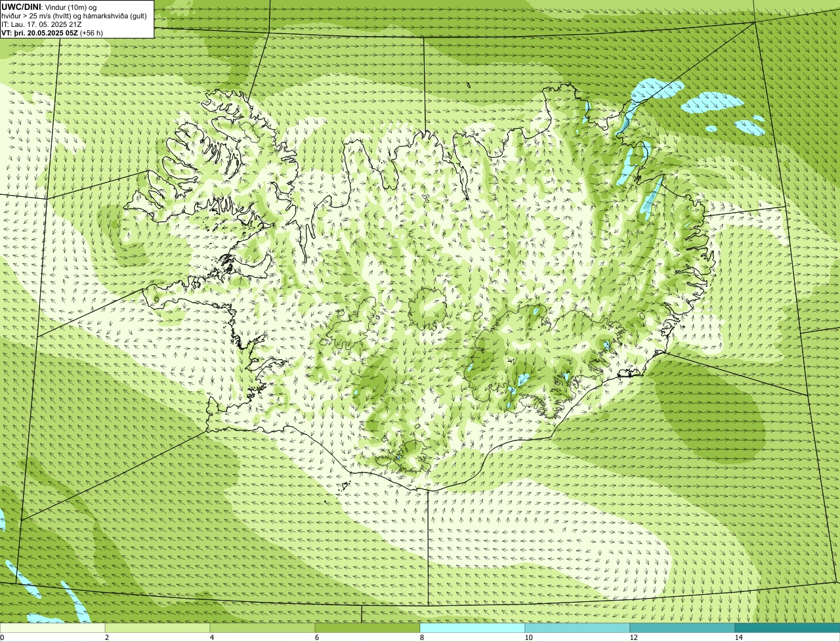
Task: Click the legend tick label "12"
Action: [633, 637]
